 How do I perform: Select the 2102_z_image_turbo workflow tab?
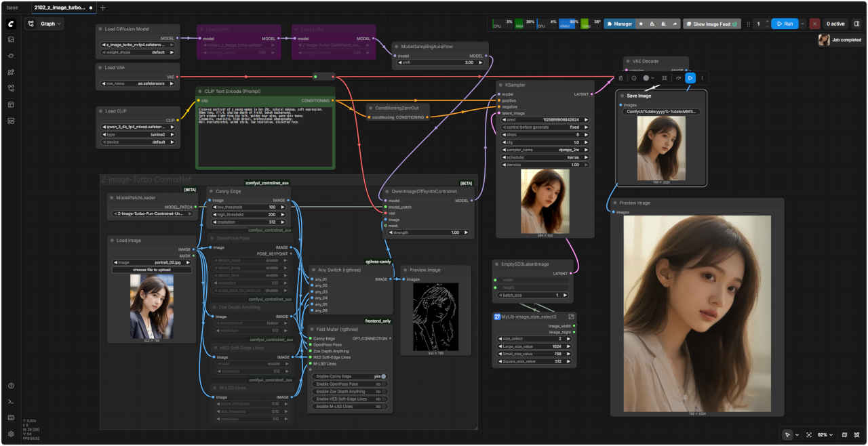[60, 7]
